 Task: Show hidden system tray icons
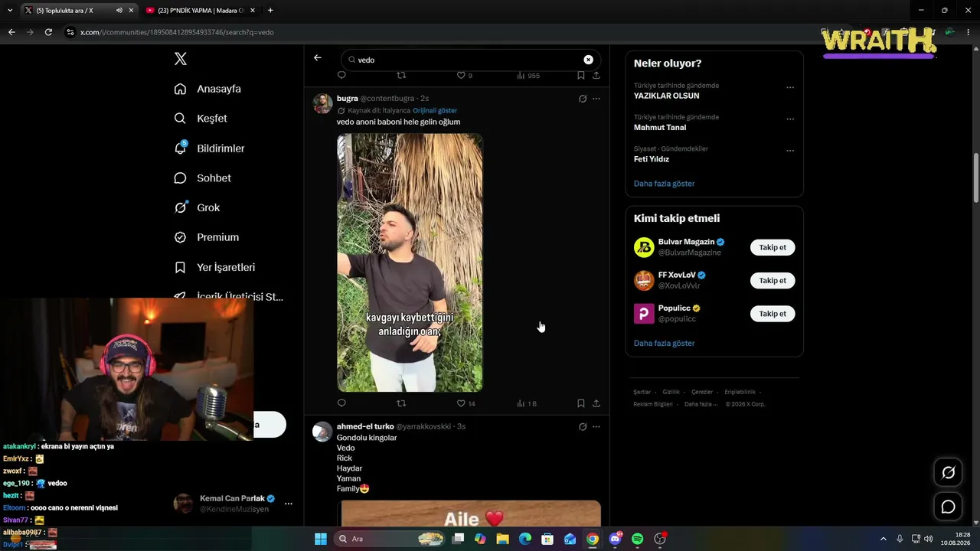(x=883, y=539)
